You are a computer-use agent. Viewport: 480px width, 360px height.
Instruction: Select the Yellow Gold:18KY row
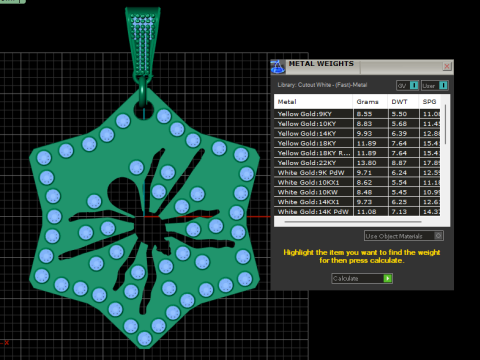[357, 143]
